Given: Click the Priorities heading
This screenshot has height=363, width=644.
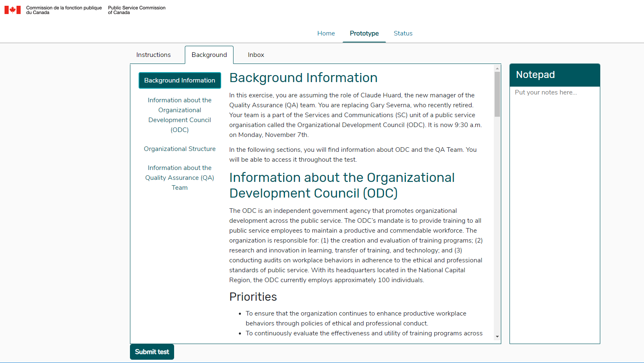Looking at the screenshot, I should [x=253, y=297].
